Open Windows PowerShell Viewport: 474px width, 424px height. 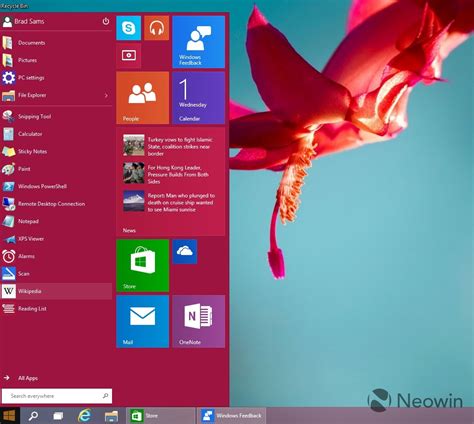(57, 186)
